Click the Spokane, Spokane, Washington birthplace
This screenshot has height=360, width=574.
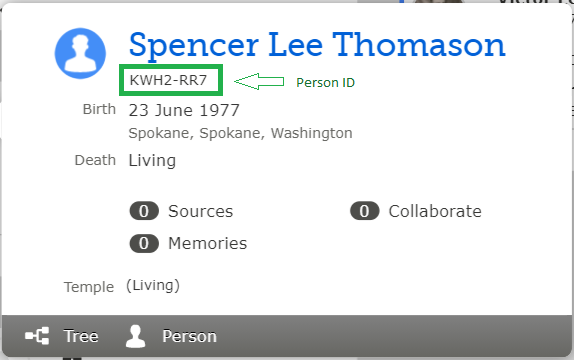pos(241,133)
